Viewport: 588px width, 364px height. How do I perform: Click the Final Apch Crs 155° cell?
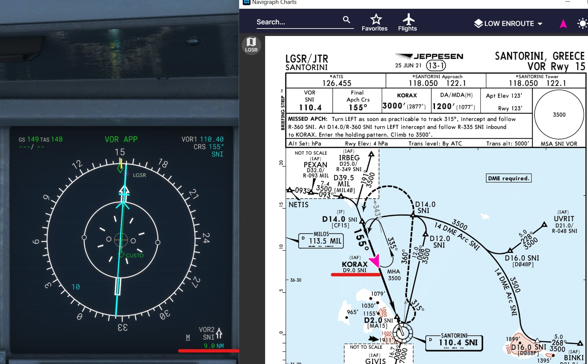(x=358, y=100)
